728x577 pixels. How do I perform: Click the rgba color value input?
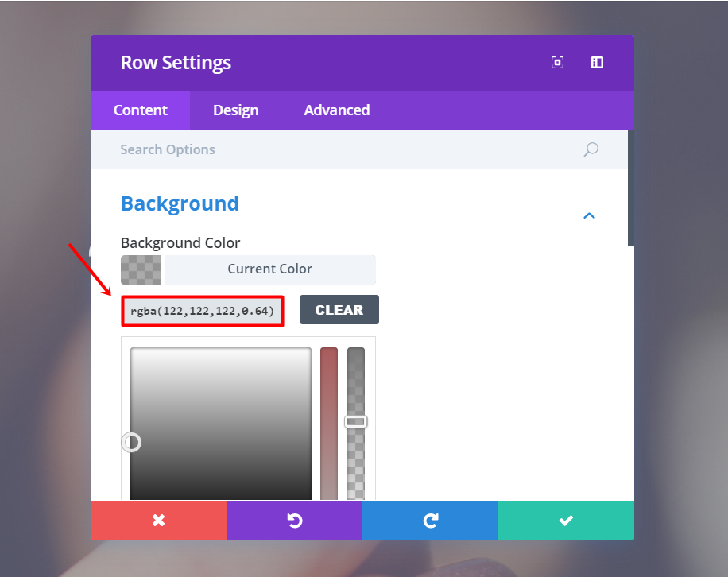203,311
